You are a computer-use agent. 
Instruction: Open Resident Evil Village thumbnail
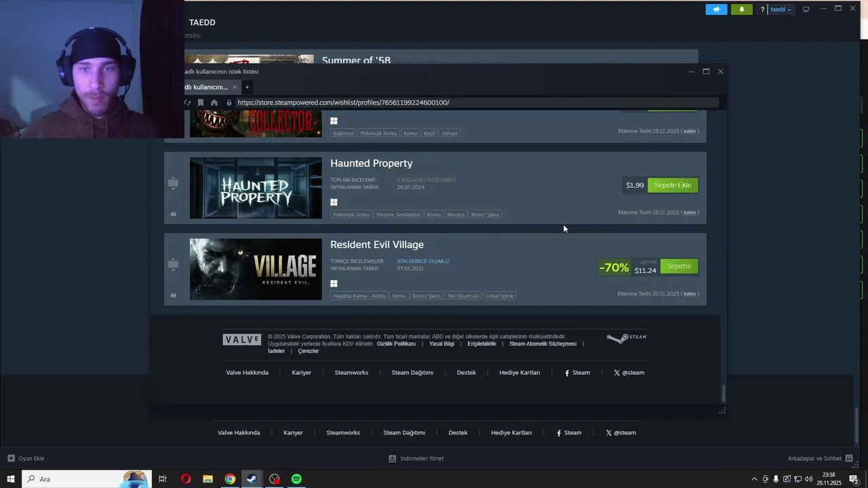tap(256, 269)
